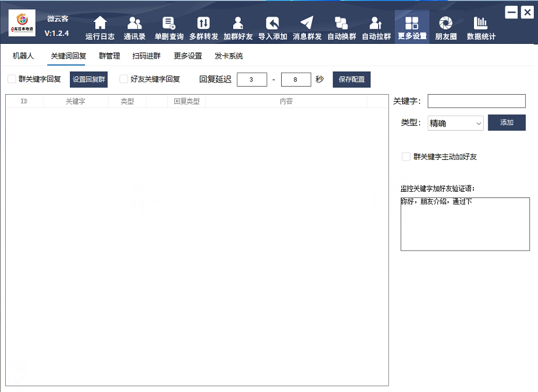Click the 保存配置 save button

[x=351, y=79]
